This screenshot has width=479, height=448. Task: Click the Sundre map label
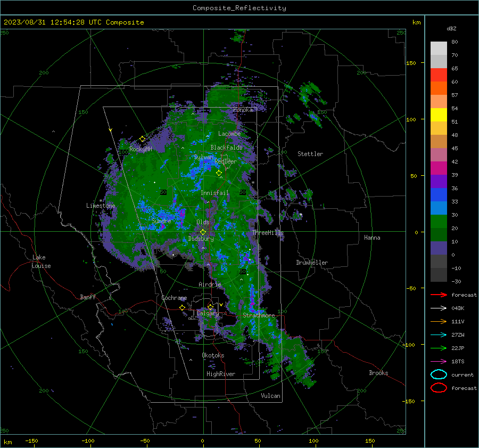point(161,221)
